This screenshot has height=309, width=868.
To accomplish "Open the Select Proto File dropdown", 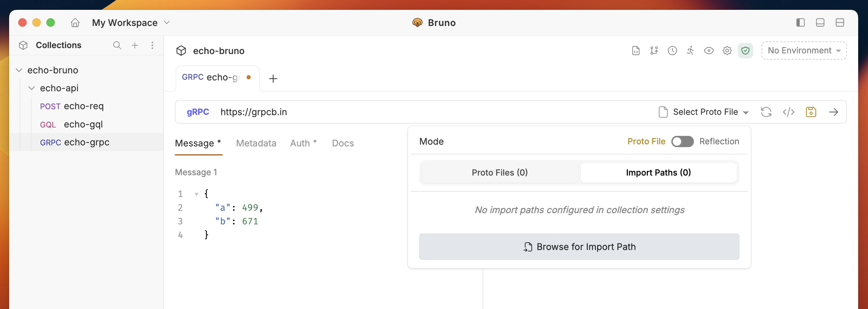I will 704,112.
